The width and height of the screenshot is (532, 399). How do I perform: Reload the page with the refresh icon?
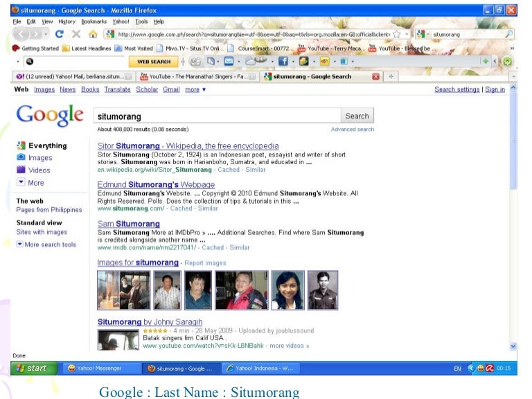point(60,34)
